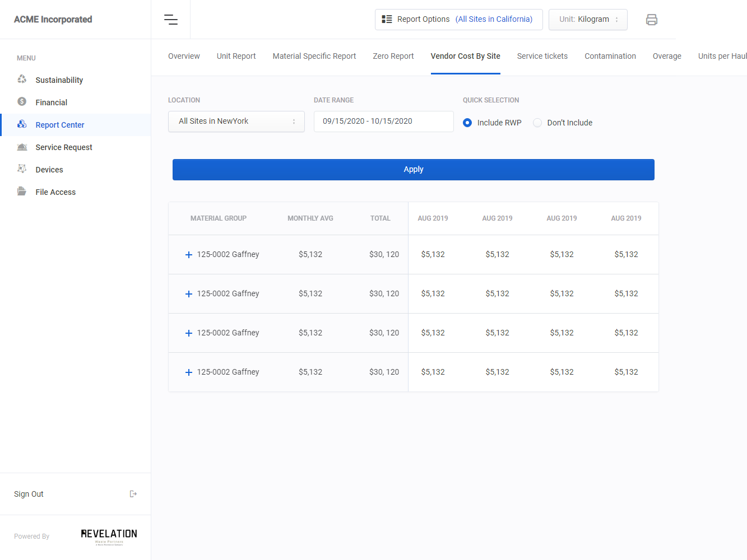Click the last AUG 2019 column header
Viewport: 747px width, 560px height.
(x=626, y=218)
